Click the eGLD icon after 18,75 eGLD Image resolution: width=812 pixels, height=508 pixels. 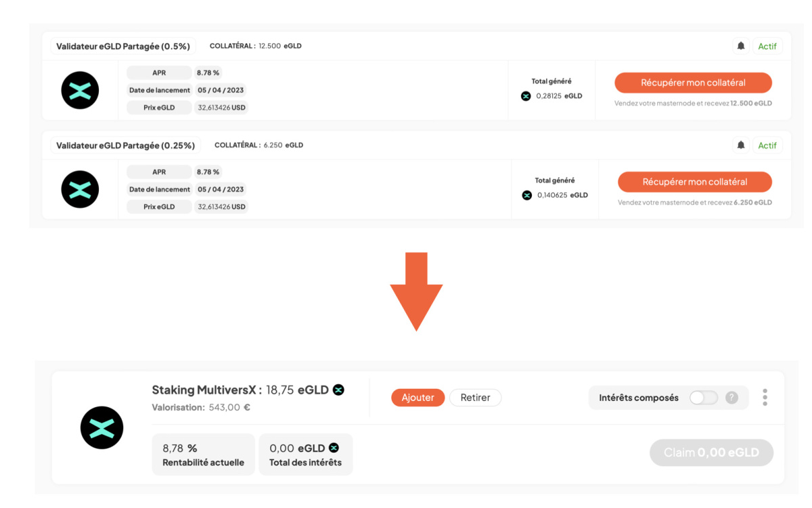(x=338, y=390)
